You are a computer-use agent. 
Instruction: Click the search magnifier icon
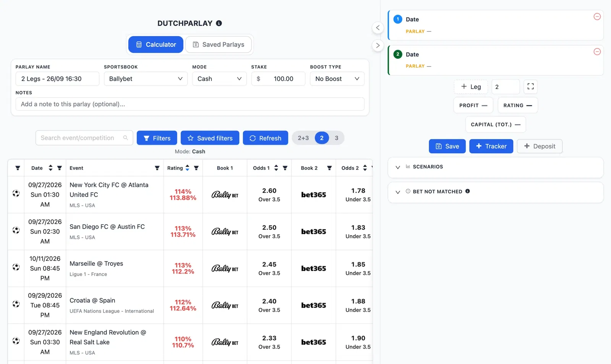coord(126,138)
